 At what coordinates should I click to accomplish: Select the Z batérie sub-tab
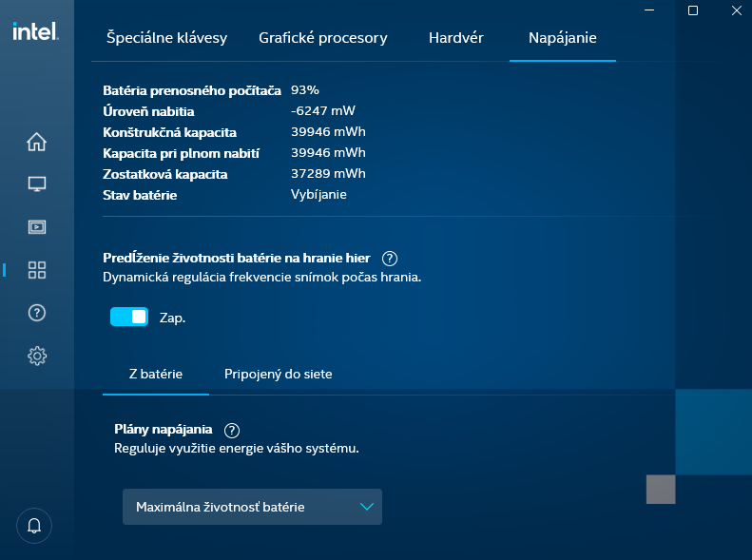pos(156,374)
